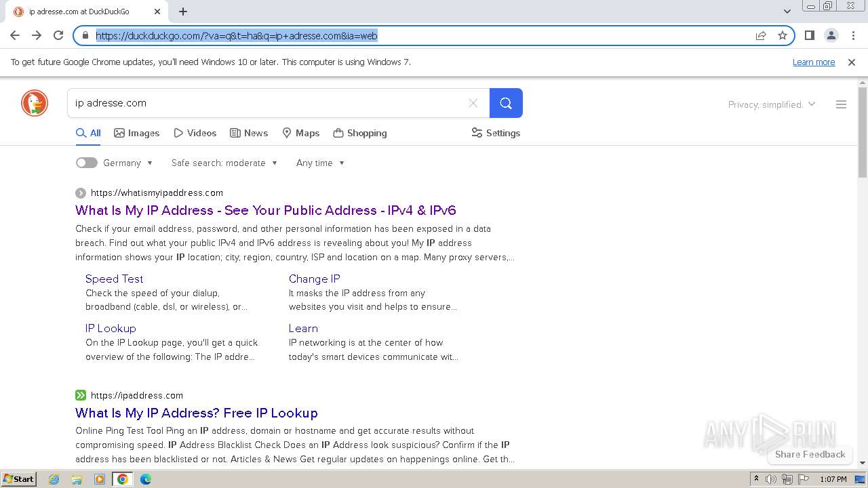Switch to the Videos tab
This screenshot has height=488, width=868.
tap(195, 133)
